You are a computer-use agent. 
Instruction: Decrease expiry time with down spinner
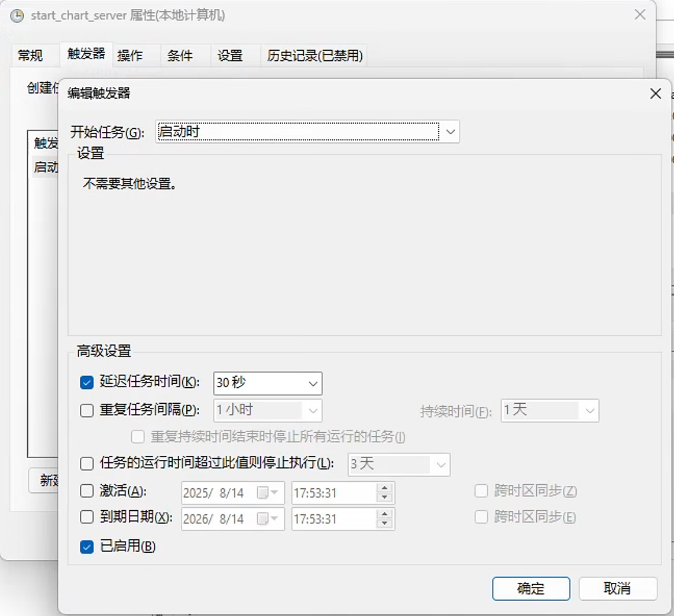click(384, 524)
